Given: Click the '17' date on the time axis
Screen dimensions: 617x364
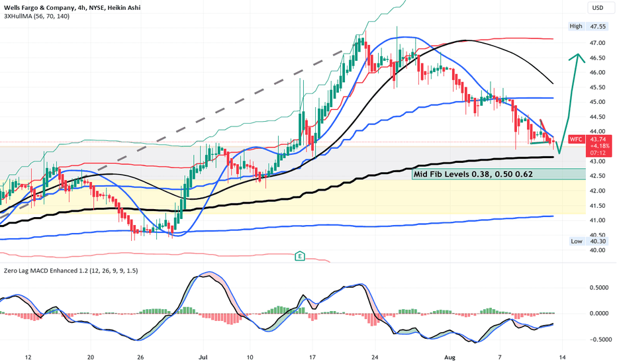Looking at the screenshot, I should (x=312, y=357).
